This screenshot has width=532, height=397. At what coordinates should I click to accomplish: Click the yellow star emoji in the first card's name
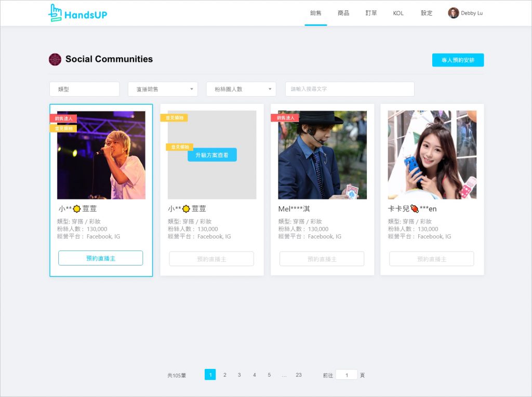pyautogui.click(x=77, y=209)
